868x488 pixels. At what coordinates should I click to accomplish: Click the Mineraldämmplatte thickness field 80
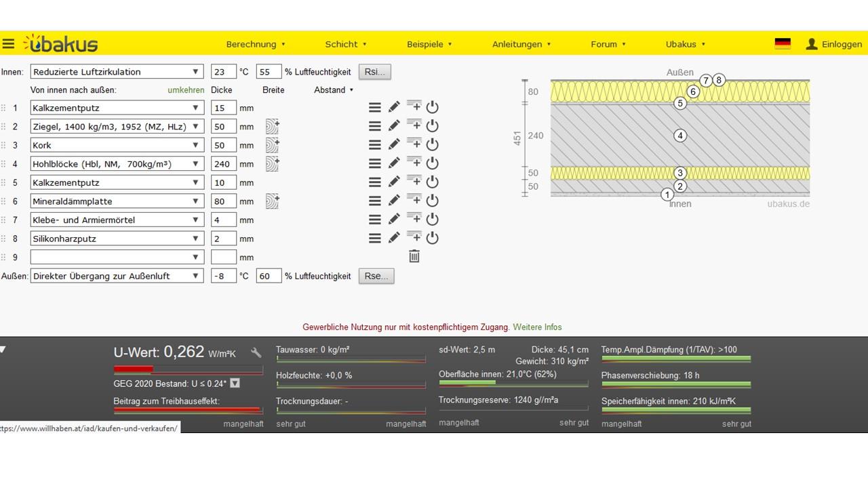coord(224,201)
